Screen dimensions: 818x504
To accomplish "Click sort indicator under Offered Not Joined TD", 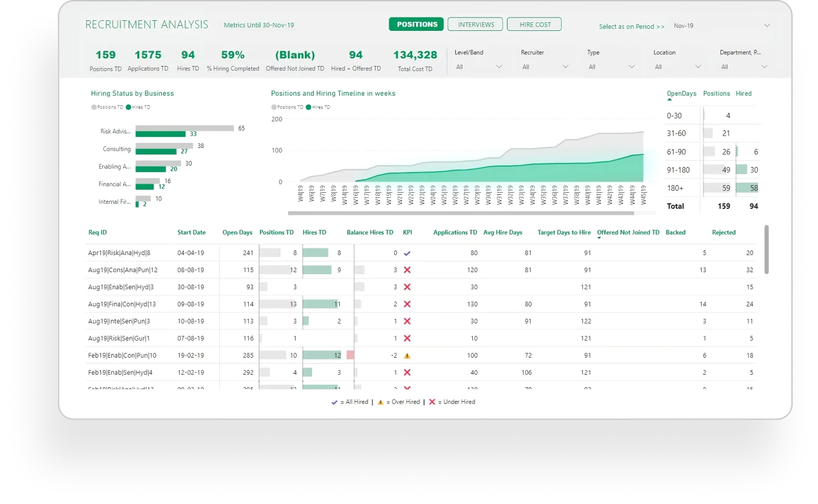I will [x=599, y=238].
